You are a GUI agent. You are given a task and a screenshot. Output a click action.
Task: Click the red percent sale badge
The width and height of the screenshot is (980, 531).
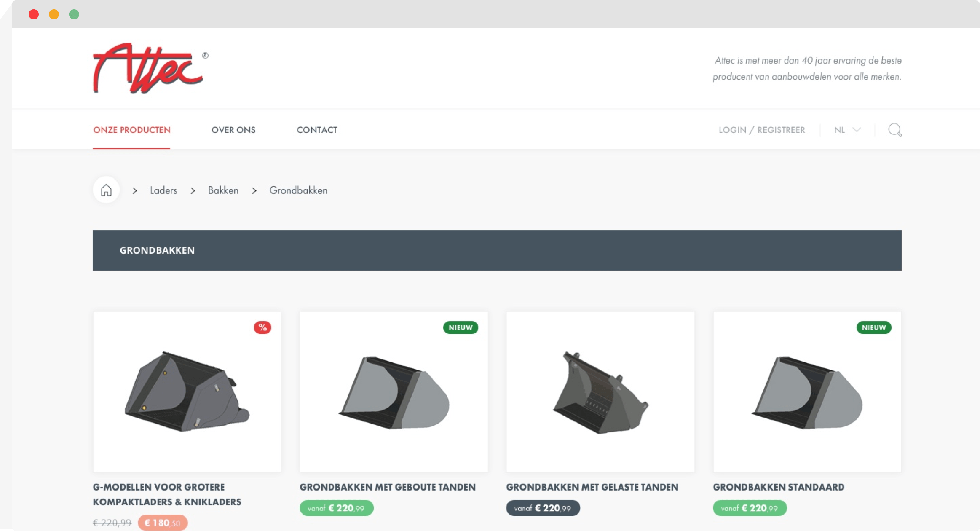point(262,327)
